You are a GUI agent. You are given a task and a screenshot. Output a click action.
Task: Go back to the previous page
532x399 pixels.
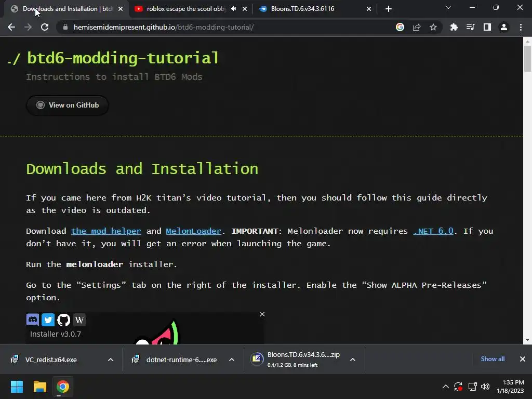pos(11,27)
